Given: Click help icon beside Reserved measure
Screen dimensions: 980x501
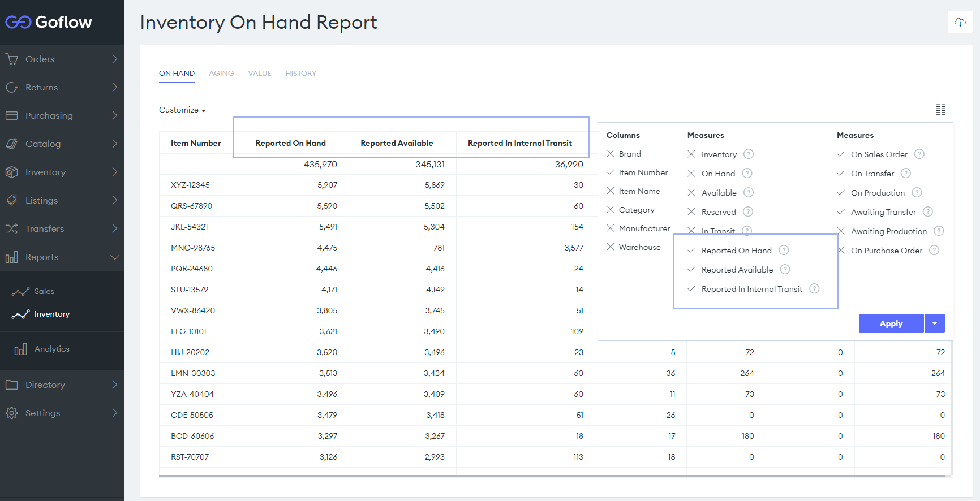Looking at the screenshot, I should tap(748, 211).
